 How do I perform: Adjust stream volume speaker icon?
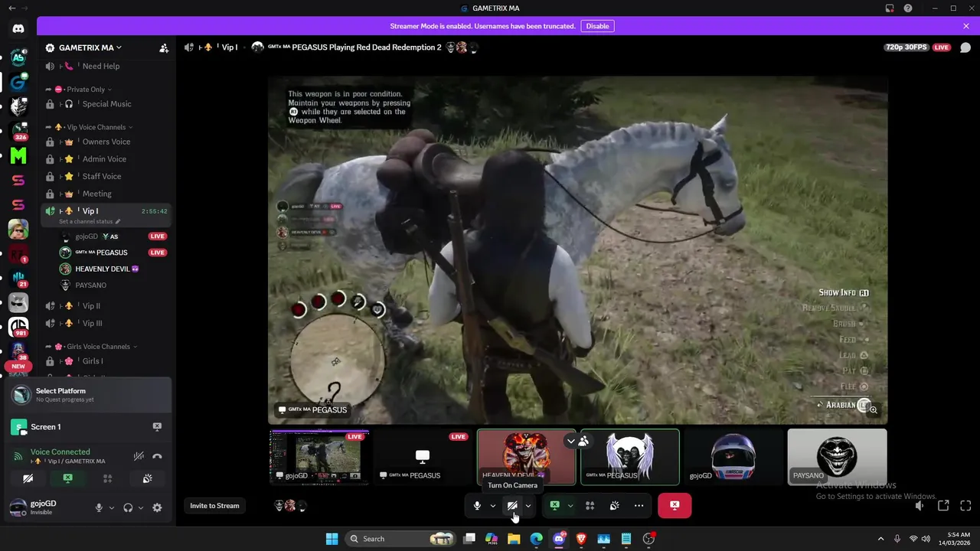tap(920, 506)
